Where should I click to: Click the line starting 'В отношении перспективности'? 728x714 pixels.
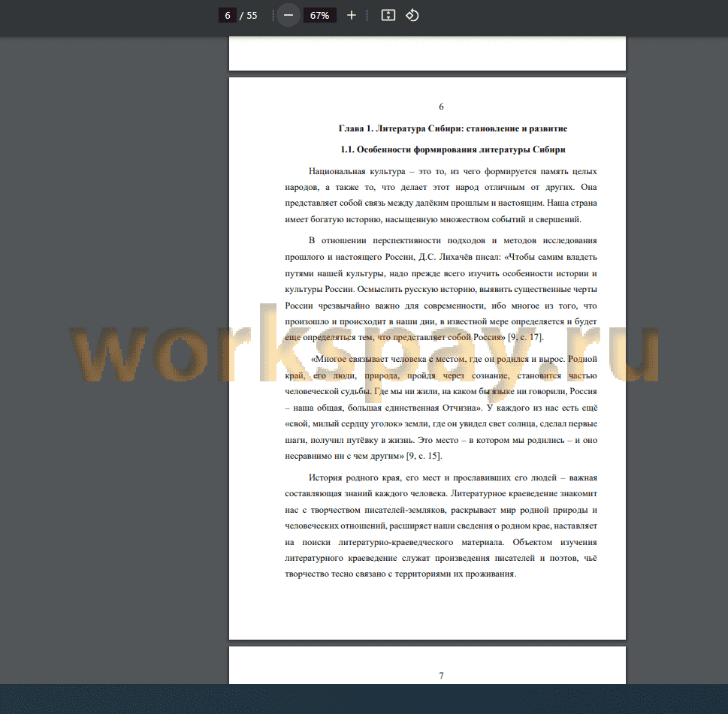[x=453, y=240]
